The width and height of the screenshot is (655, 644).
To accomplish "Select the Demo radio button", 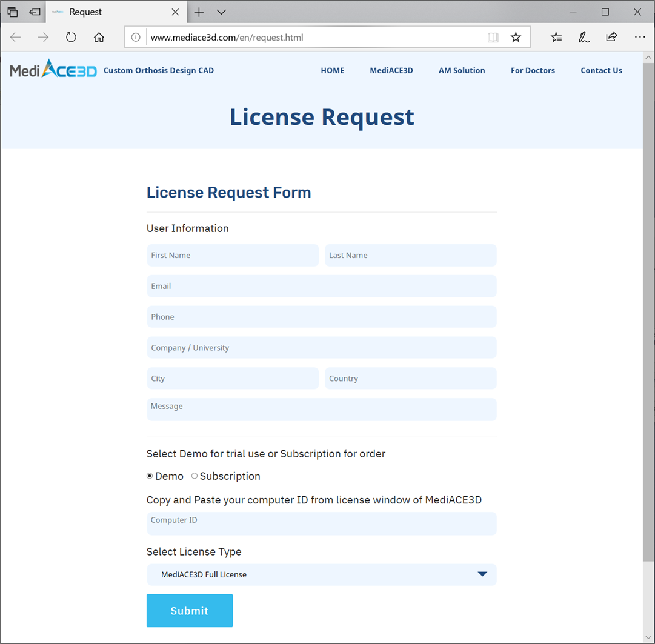I will click(150, 476).
